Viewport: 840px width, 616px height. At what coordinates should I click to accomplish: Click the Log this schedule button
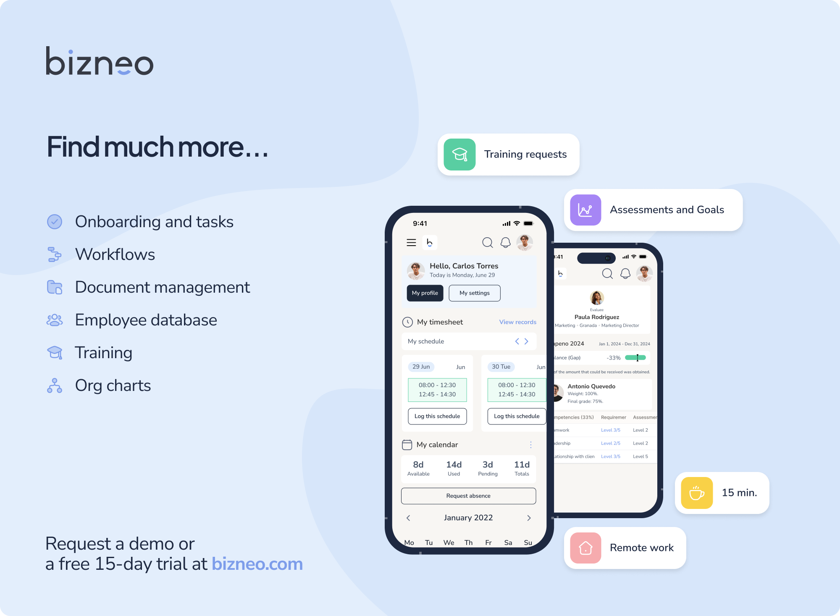[x=437, y=416]
